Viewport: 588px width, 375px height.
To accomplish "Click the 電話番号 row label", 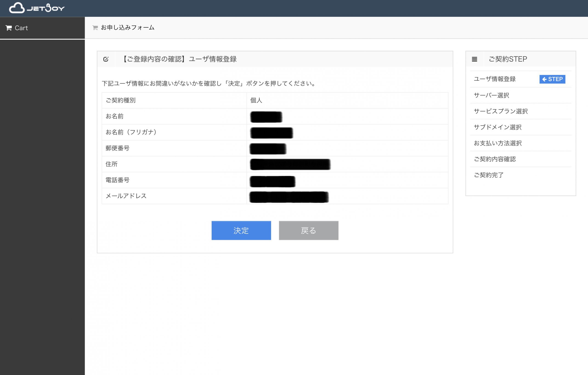I will pyautogui.click(x=117, y=180).
